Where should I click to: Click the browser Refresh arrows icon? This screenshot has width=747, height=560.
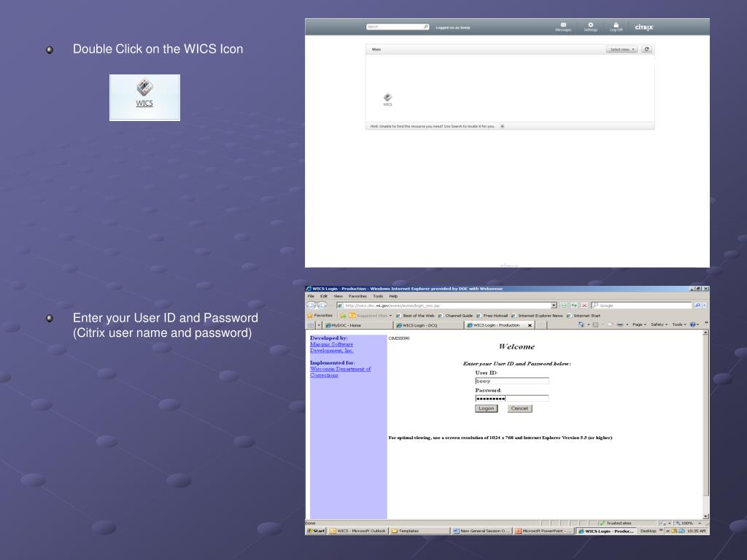tap(574, 306)
